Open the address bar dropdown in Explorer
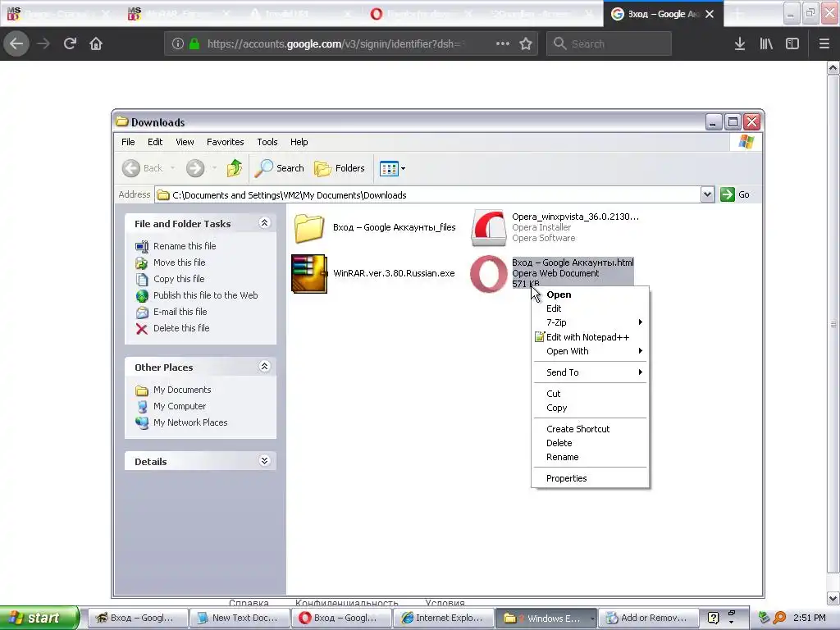This screenshot has height=630, width=840. [x=707, y=194]
